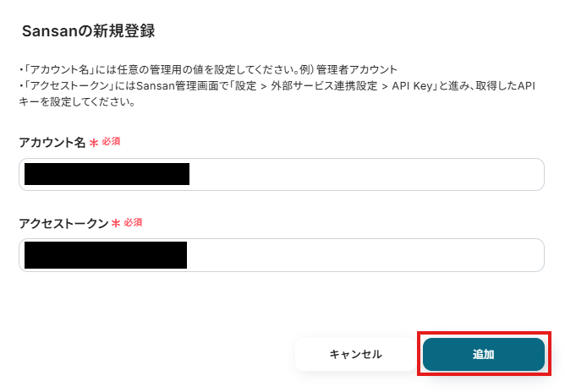The image size is (565, 392).
Task: Click the Sansanの新規登録 heading
Action: [88, 31]
